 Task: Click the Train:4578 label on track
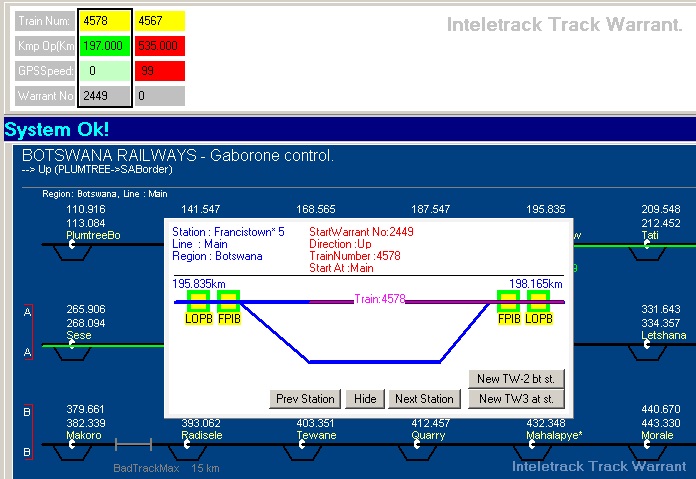tap(380, 299)
